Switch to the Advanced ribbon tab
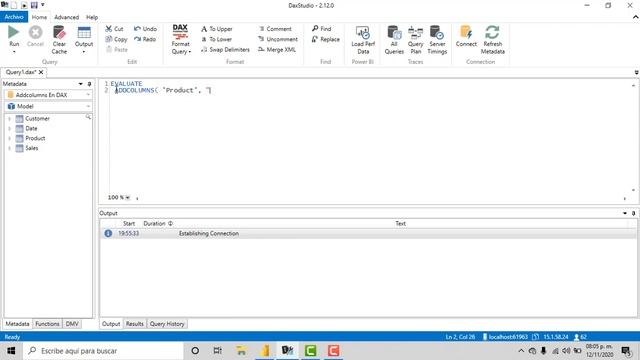This screenshot has width=640, height=360. pos(67,17)
